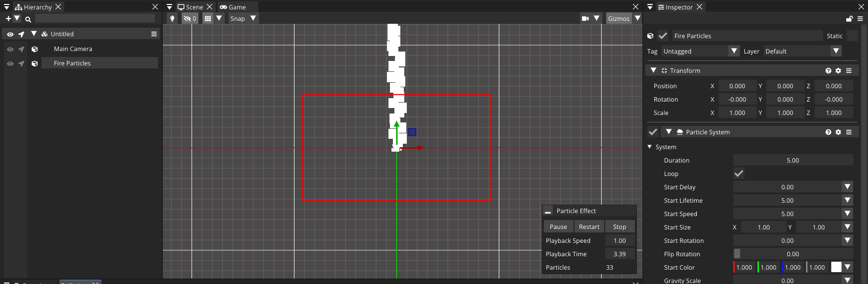Click the Scene panel options triangle icon
The image size is (868, 284).
[169, 7]
